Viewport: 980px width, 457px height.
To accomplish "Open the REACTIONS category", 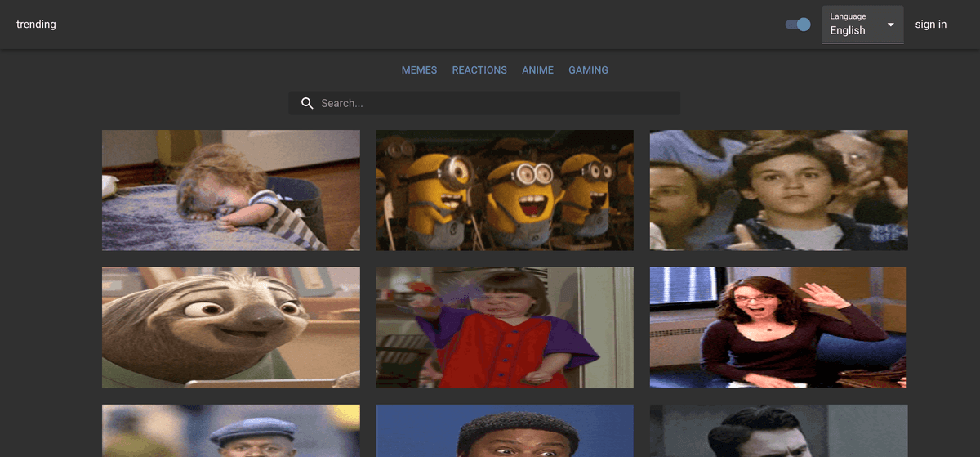I will pyautogui.click(x=479, y=70).
